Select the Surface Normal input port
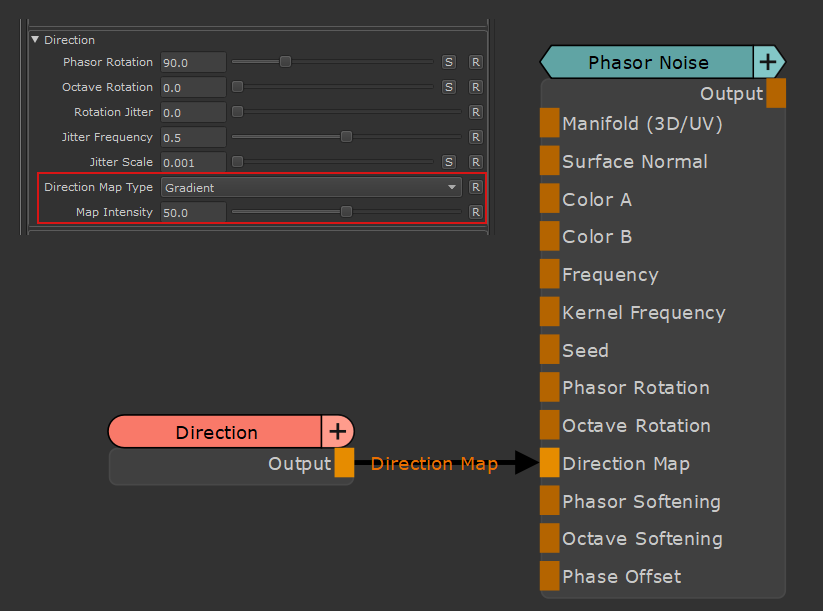The image size is (823, 611). [x=550, y=161]
